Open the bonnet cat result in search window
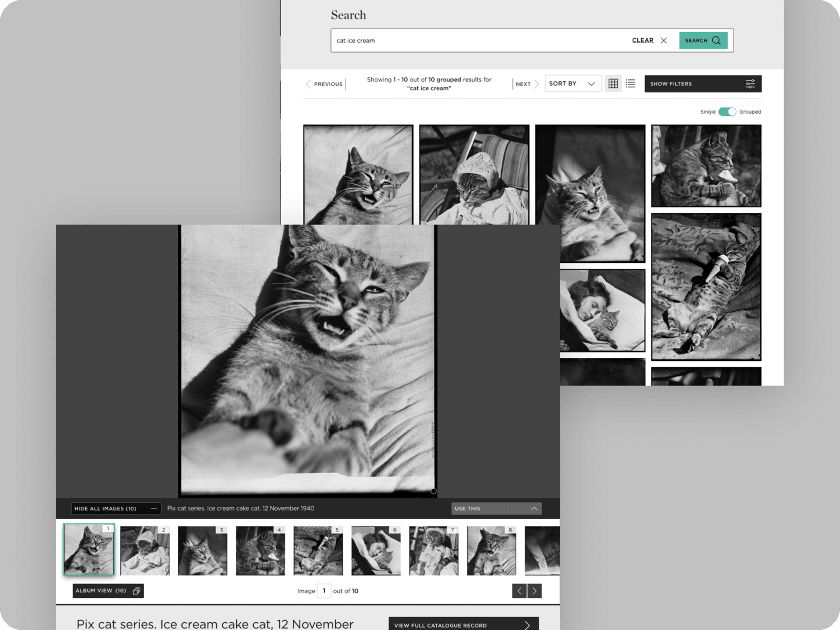This screenshot has width=840, height=630. (474, 175)
